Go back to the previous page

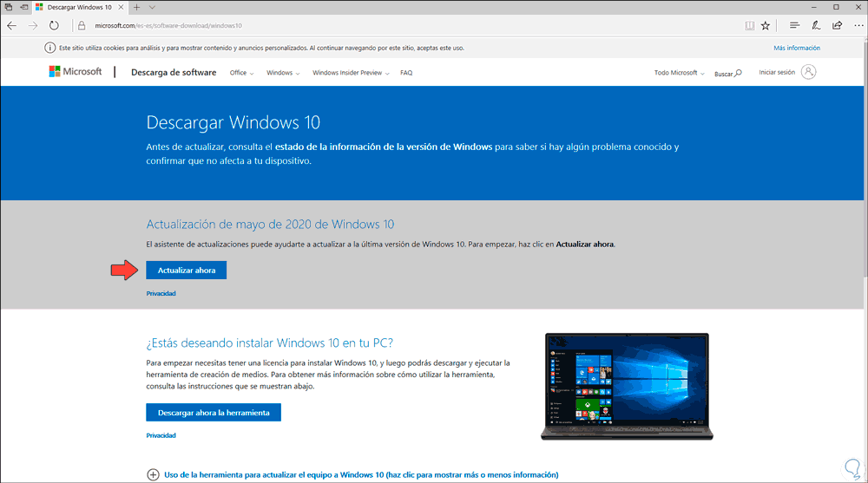coord(11,25)
